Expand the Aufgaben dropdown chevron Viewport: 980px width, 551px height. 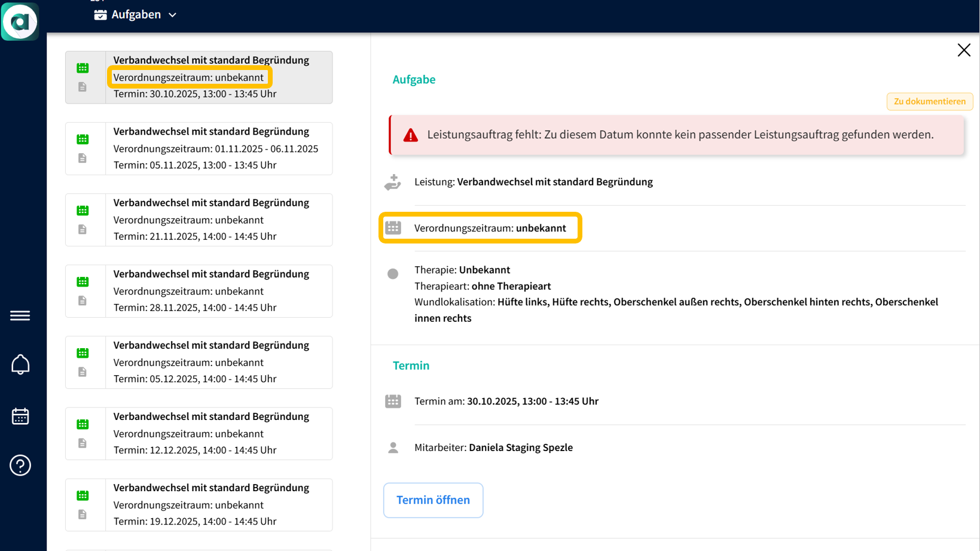click(172, 15)
